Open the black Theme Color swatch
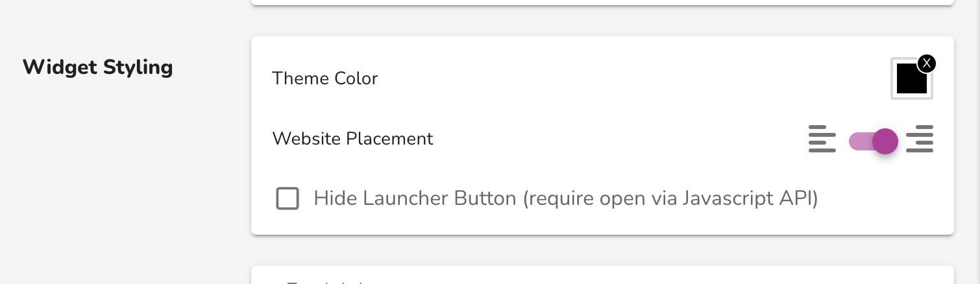Viewport: 980px width, 284px height. click(x=911, y=79)
